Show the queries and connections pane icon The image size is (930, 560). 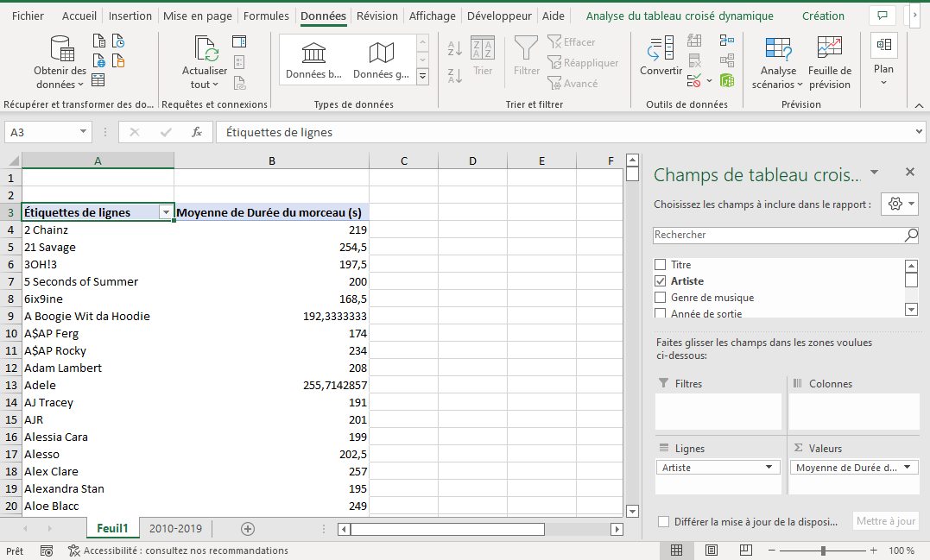point(239,41)
